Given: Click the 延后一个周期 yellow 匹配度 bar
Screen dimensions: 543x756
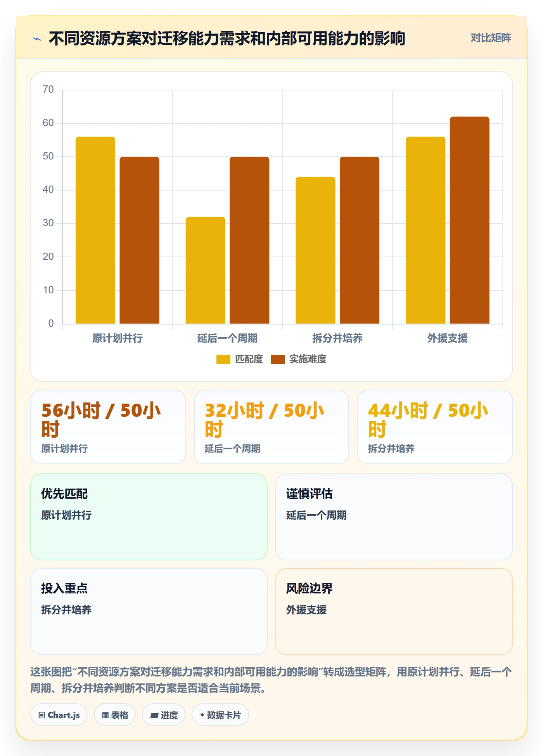Looking at the screenshot, I should tap(206, 270).
